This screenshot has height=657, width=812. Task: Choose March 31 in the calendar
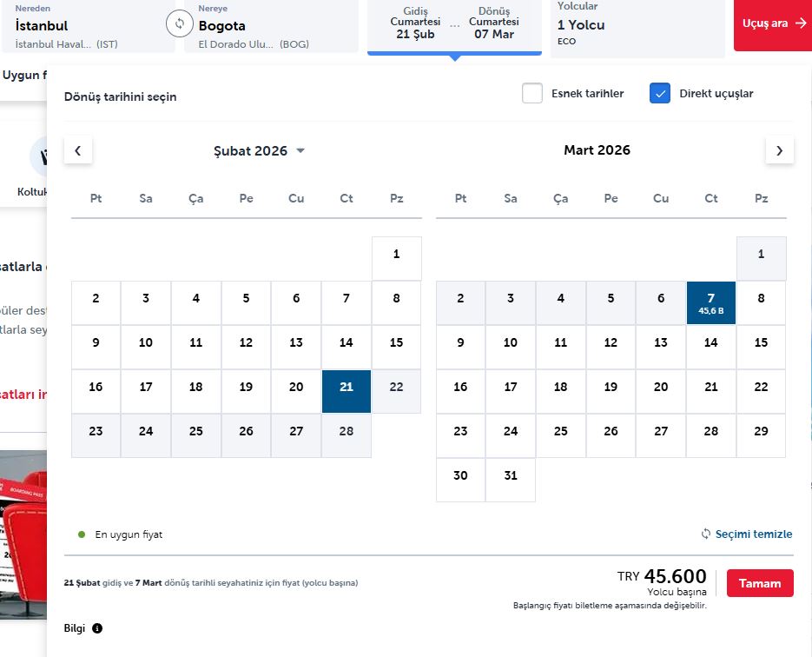(x=511, y=475)
